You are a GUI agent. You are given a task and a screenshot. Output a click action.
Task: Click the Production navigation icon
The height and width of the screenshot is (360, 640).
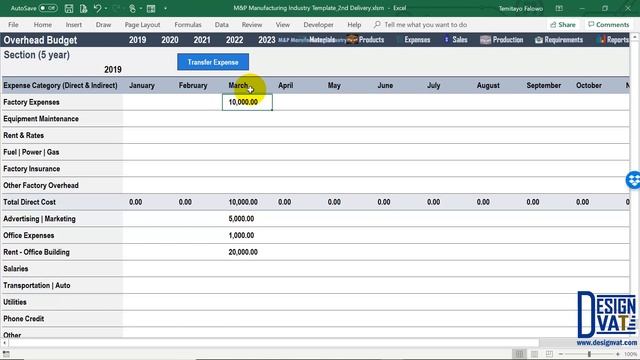(485, 40)
